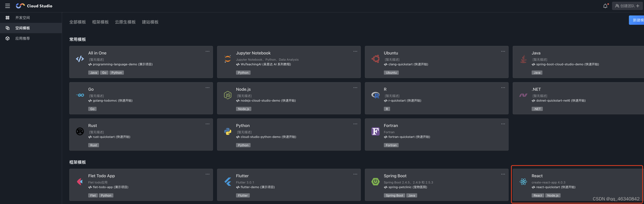Image resolution: width=644 pixels, height=204 pixels.
Task: Open more options on R card
Action: click(503, 88)
